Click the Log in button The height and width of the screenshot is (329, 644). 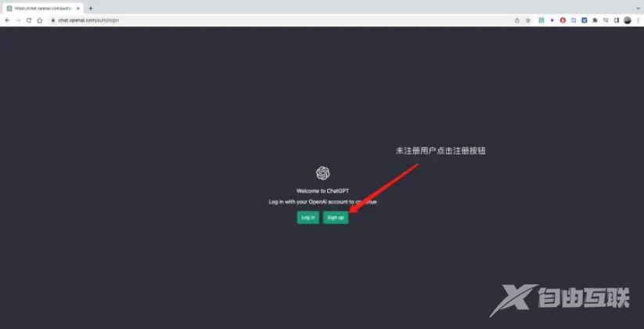click(308, 218)
